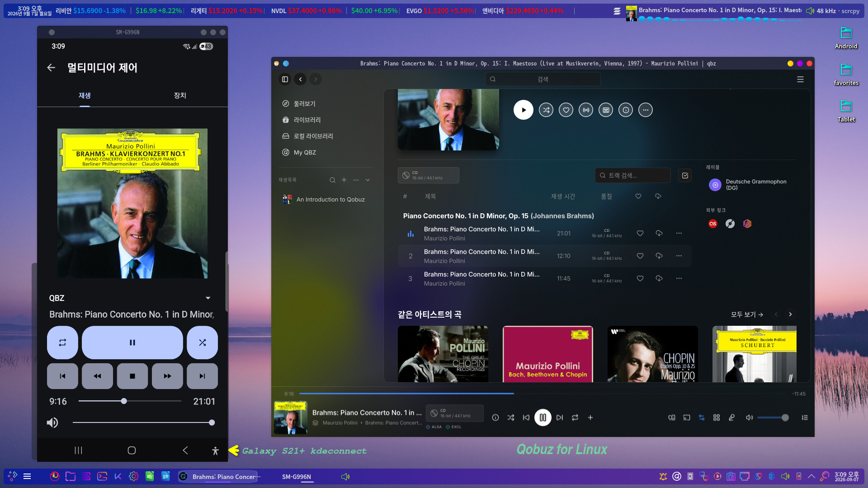Show current track info in player bar
The image size is (868, 488).
495,418
